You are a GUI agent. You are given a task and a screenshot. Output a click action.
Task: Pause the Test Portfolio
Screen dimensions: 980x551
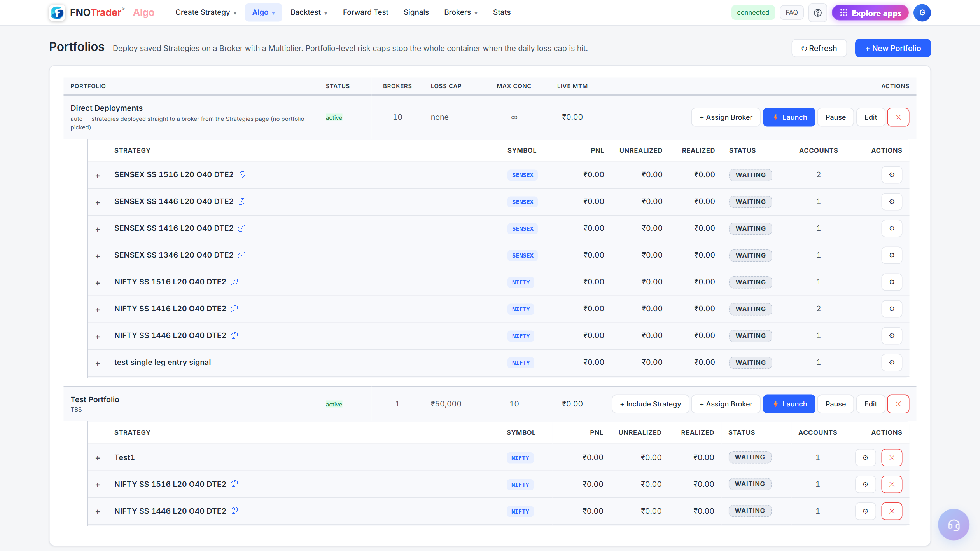(836, 404)
